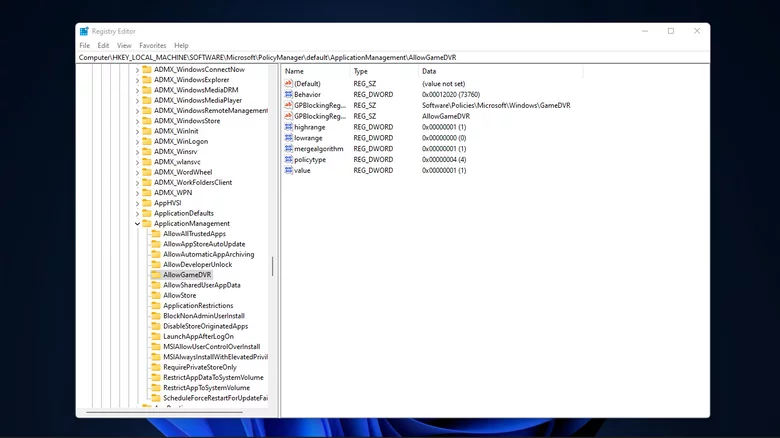Select the RequirePrivateStoreOnly key
Screen dimensions: 780x438
[200, 367]
